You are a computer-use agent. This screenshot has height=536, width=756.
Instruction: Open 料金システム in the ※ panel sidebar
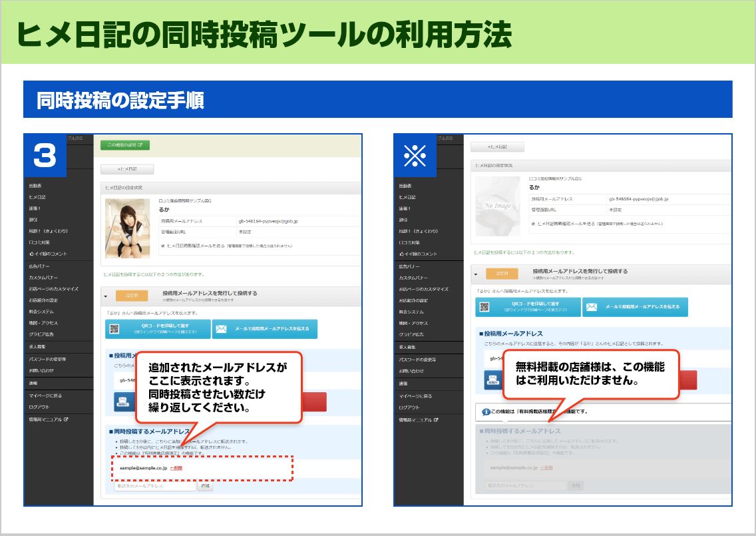tap(411, 312)
